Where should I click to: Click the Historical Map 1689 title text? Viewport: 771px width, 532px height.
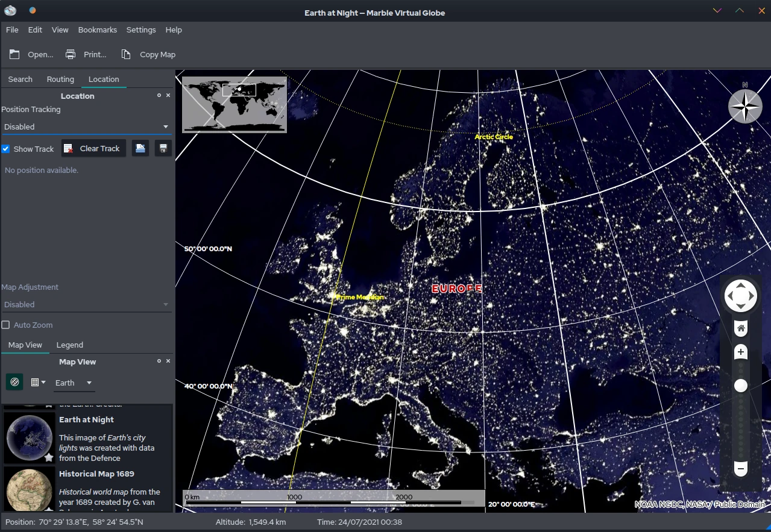pos(96,474)
